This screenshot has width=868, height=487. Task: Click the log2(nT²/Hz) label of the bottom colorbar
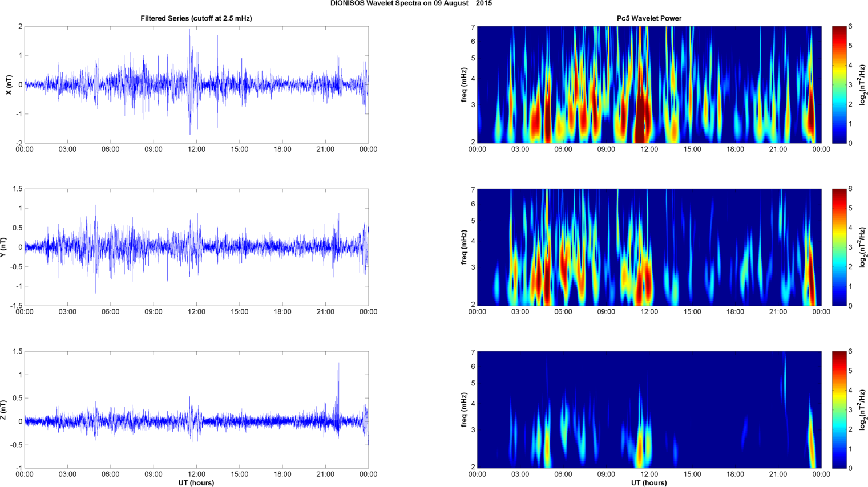(863, 410)
